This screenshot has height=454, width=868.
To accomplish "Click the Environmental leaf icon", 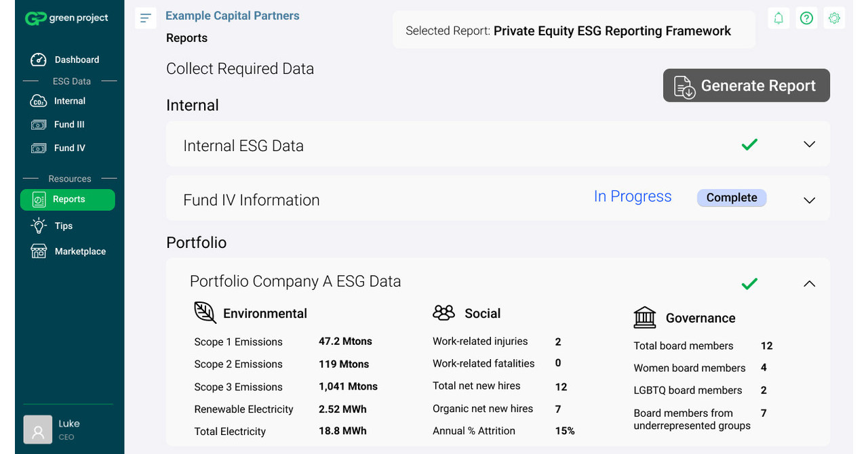I will [x=205, y=312].
